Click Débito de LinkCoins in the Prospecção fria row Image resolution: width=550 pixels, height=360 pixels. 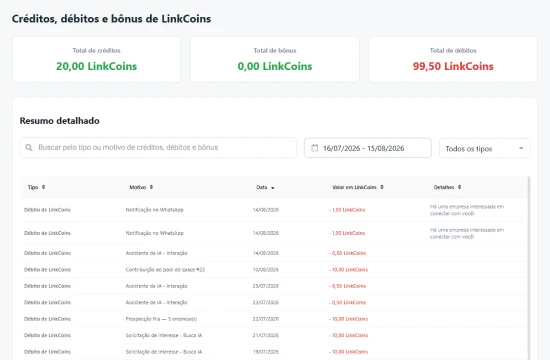point(47,319)
